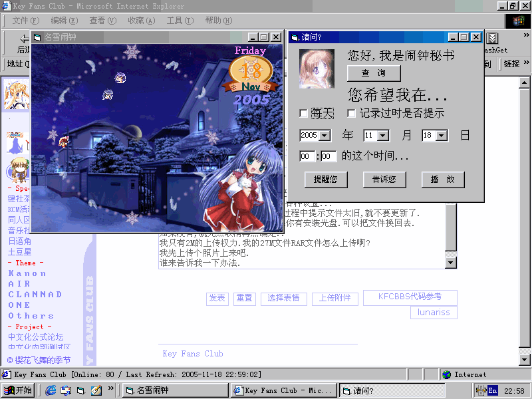Click the 发表 post button
This screenshot has height=399, width=532.
pyautogui.click(x=217, y=299)
